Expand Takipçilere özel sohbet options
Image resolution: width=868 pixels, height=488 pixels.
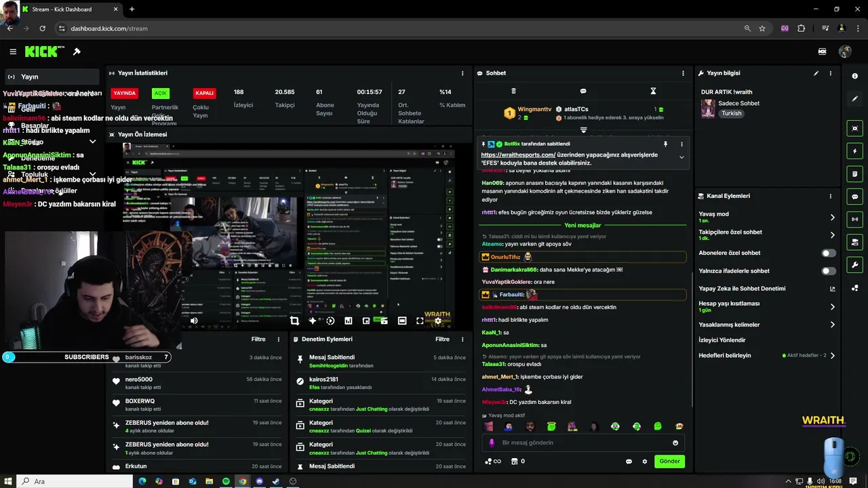(833, 235)
